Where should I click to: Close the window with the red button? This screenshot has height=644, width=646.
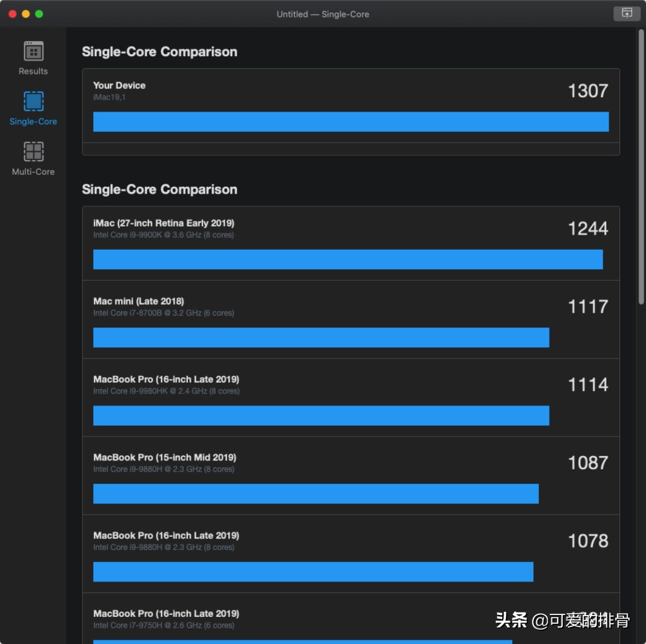(13, 14)
